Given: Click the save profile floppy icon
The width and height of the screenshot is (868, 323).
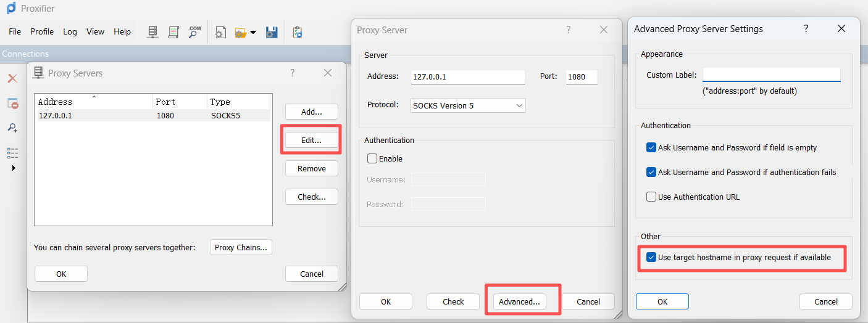Looking at the screenshot, I should click(271, 32).
